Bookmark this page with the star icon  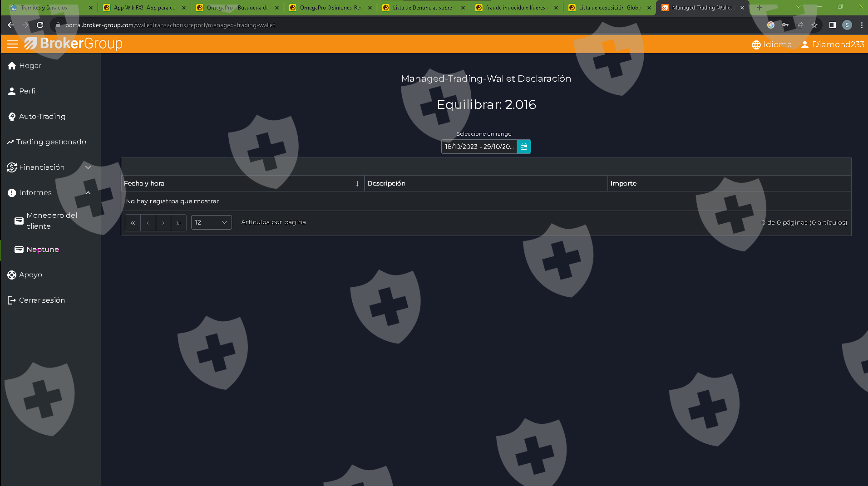click(x=814, y=25)
